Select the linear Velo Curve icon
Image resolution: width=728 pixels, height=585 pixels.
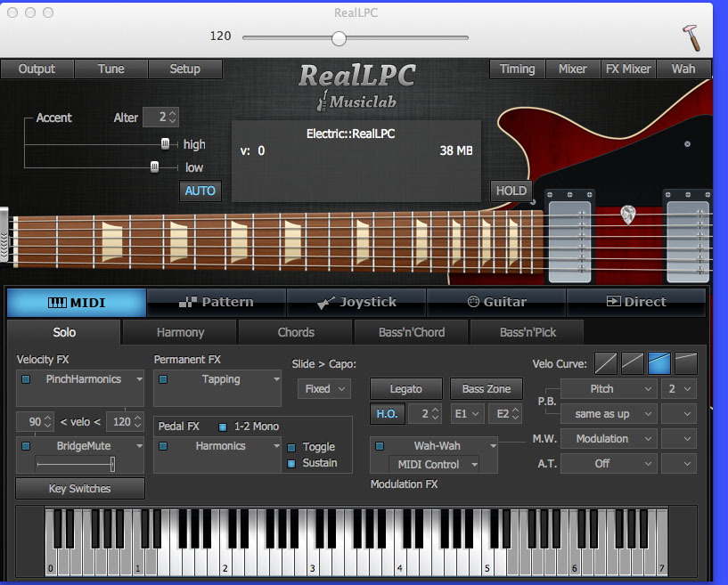point(606,363)
